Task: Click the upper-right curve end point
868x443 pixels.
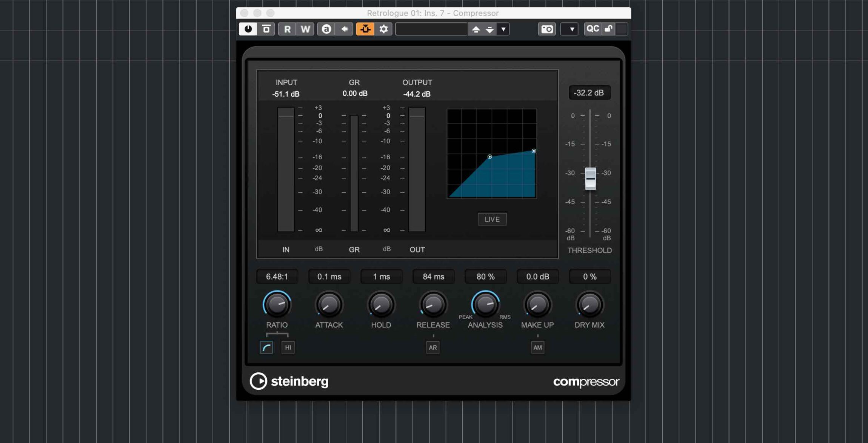Action: [x=534, y=151]
